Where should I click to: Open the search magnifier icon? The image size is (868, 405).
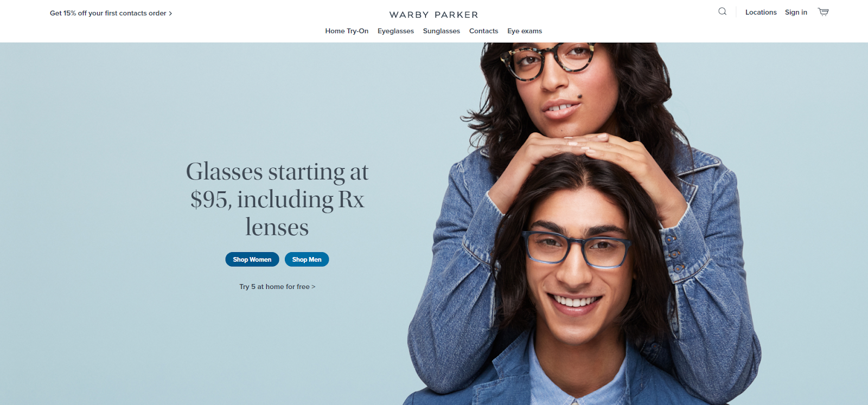pyautogui.click(x=722, y=11)
